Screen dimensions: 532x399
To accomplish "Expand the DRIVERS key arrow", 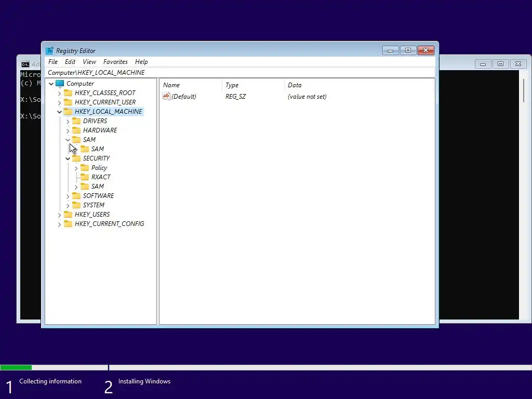I will [x=68, y=121].
